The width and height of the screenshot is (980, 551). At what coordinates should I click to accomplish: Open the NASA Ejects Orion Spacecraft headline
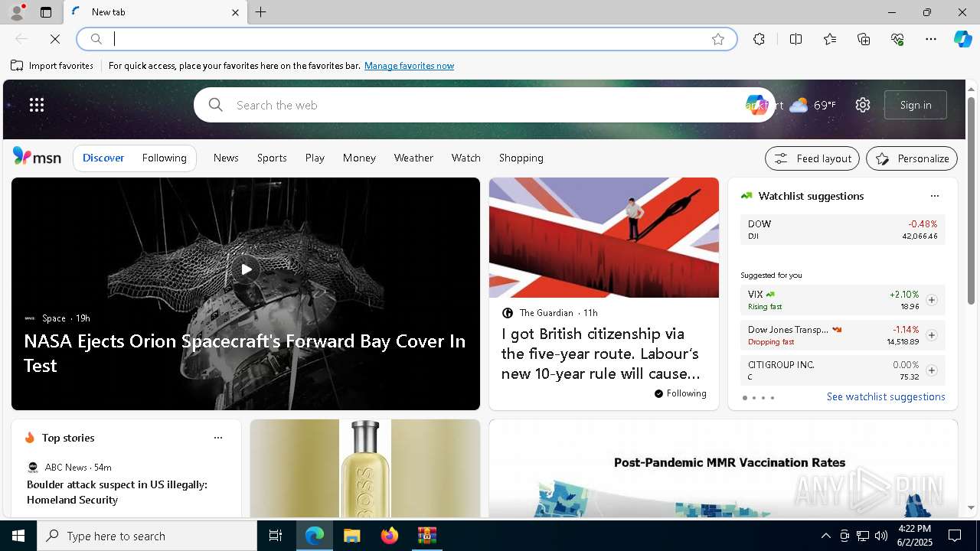tap(245, 353)
